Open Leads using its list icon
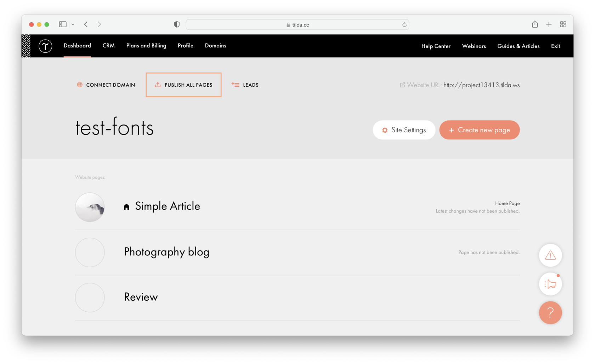The height and width of the screenshot is (364, 595). [x=235, y=85]
